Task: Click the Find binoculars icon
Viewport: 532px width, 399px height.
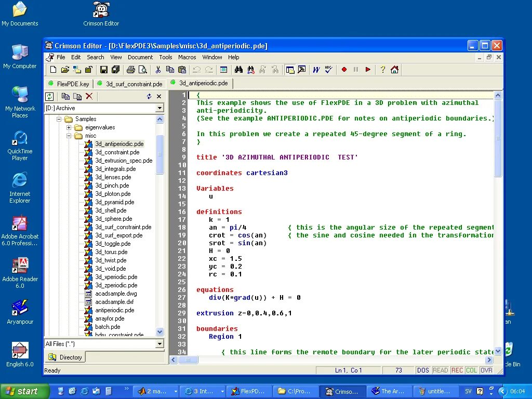Action: click(238, 70)
